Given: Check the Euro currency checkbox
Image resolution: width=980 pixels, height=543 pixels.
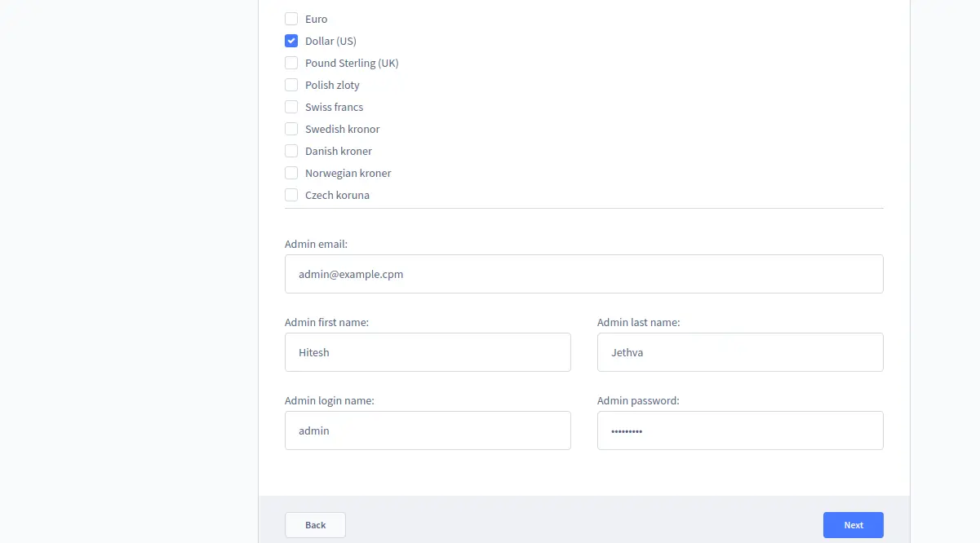Looking at the screenshot, I should 291,19.
